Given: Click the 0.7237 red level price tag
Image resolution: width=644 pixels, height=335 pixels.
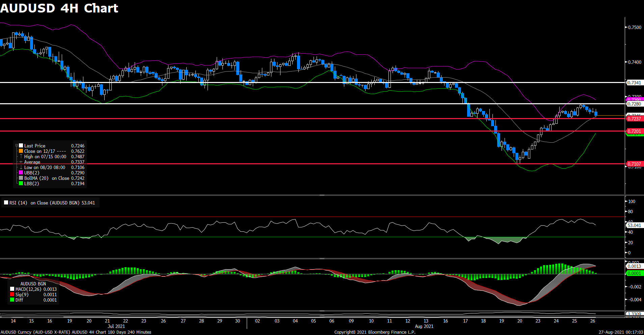Looking at the screenshot, I should 635,119.
